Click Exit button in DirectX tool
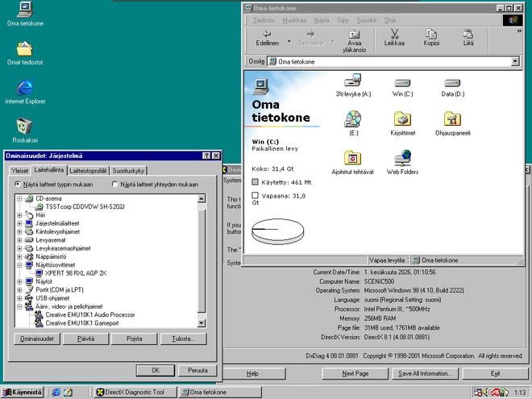The height and width of the screenshot is (399, 532). 495,373
